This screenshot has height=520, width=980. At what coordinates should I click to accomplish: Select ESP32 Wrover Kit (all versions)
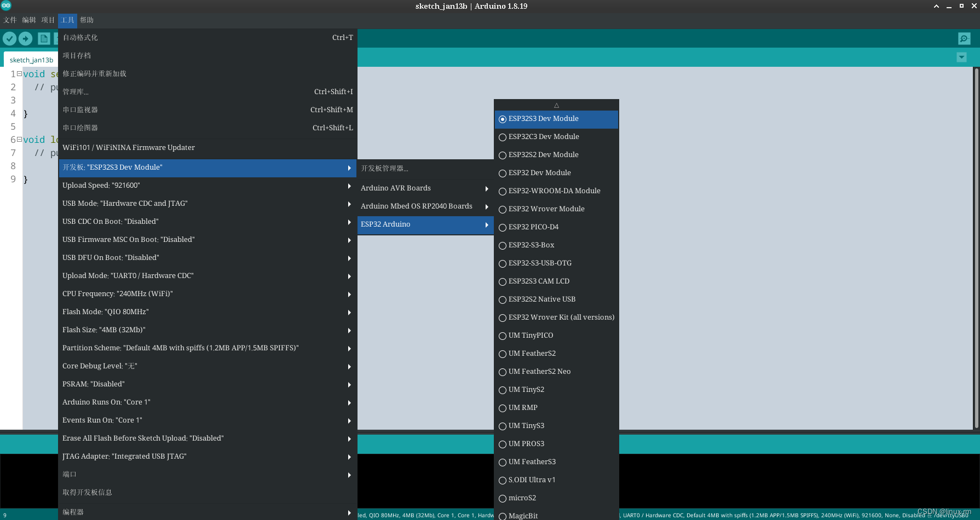(556, 317)
